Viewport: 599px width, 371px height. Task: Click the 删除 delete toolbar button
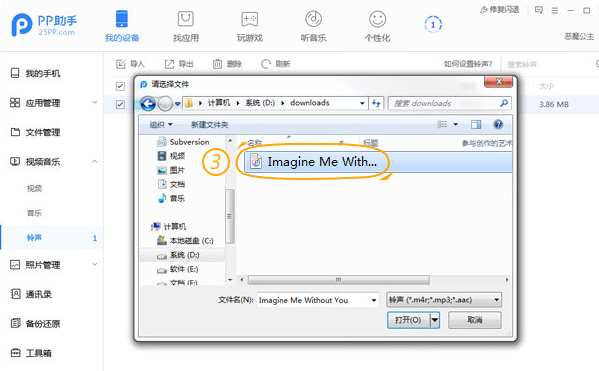click(x=227, y=64)
